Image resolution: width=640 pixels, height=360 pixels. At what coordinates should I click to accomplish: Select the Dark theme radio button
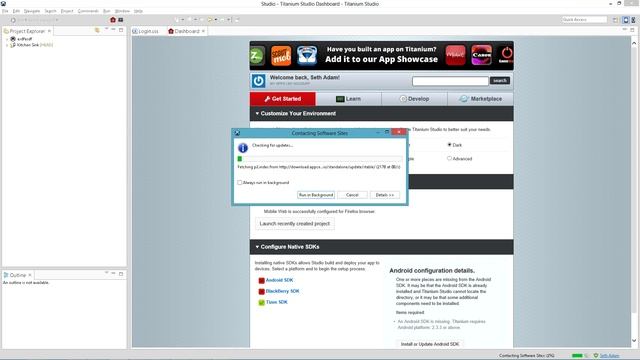coord(449,144)
